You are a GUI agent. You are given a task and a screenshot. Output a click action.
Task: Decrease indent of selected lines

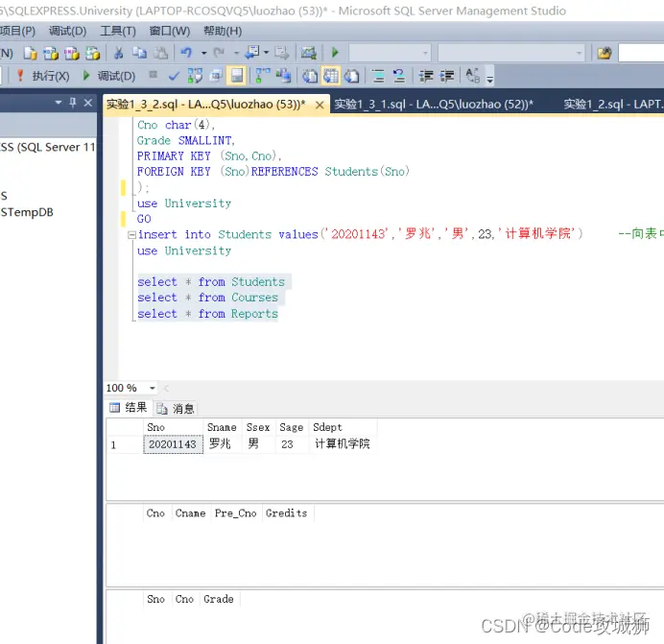426,76
